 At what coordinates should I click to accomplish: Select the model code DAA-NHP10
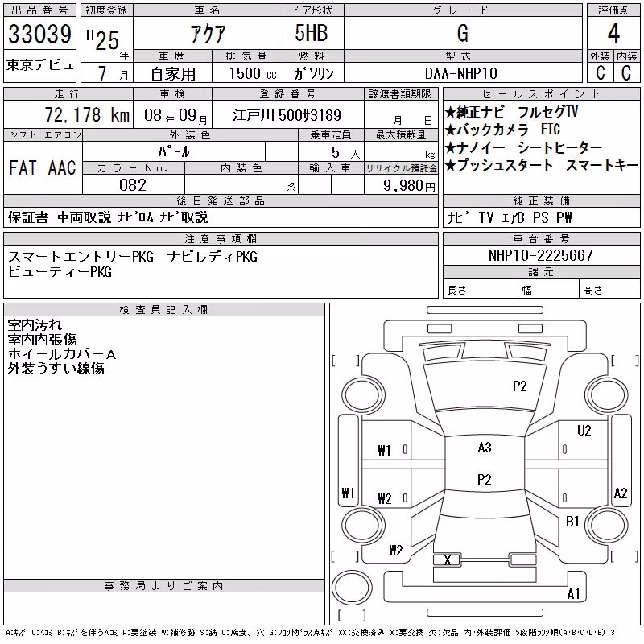tap(462, 73)
